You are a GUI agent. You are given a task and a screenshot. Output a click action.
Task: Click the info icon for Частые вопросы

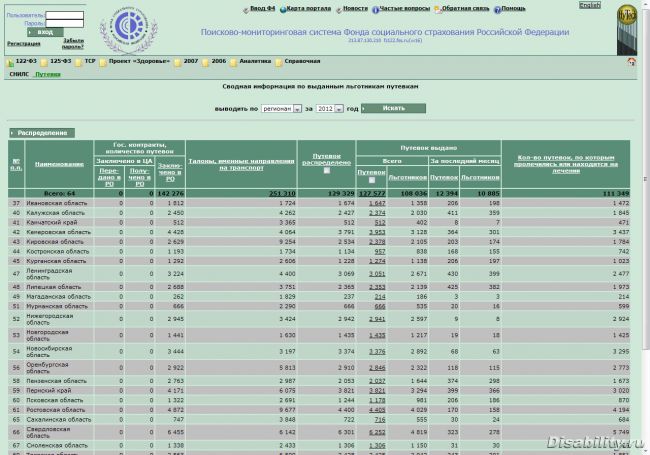pos(376,10)
